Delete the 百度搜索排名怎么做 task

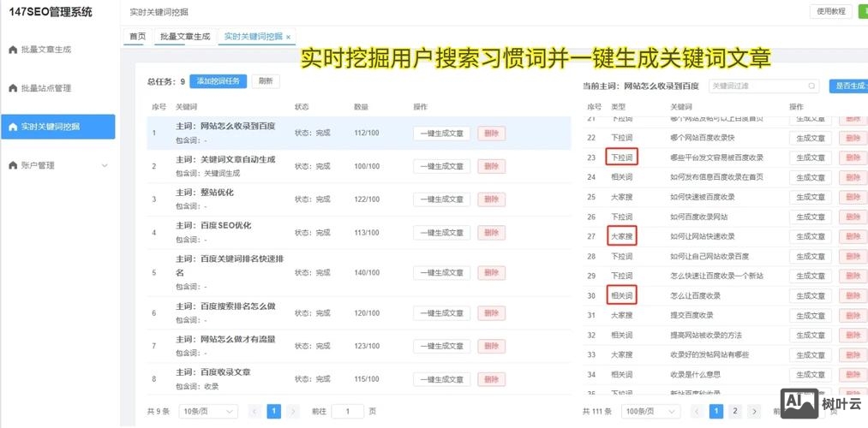(492, 313)
